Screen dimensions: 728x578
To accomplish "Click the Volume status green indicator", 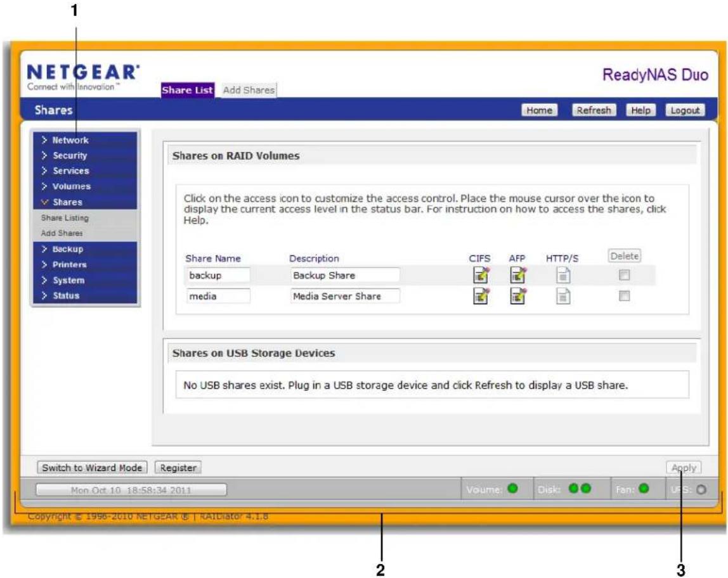I will (x=512, y=489).
